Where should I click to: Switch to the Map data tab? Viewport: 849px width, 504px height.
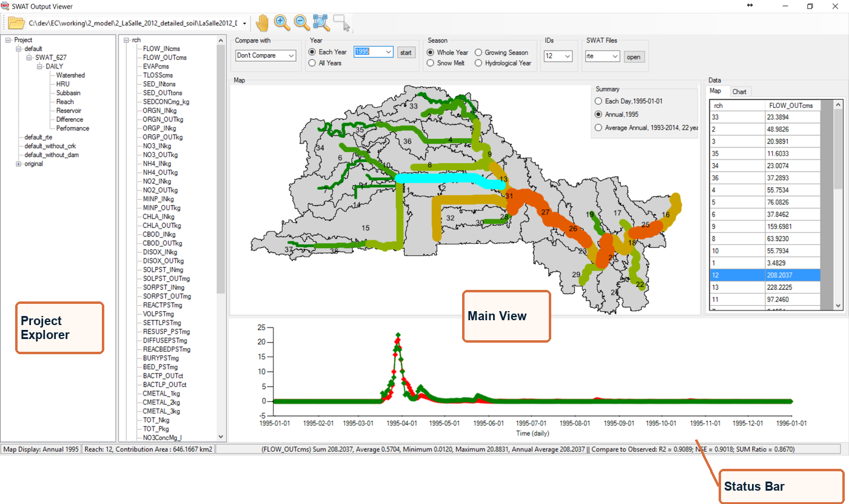(x=716, y=91)
